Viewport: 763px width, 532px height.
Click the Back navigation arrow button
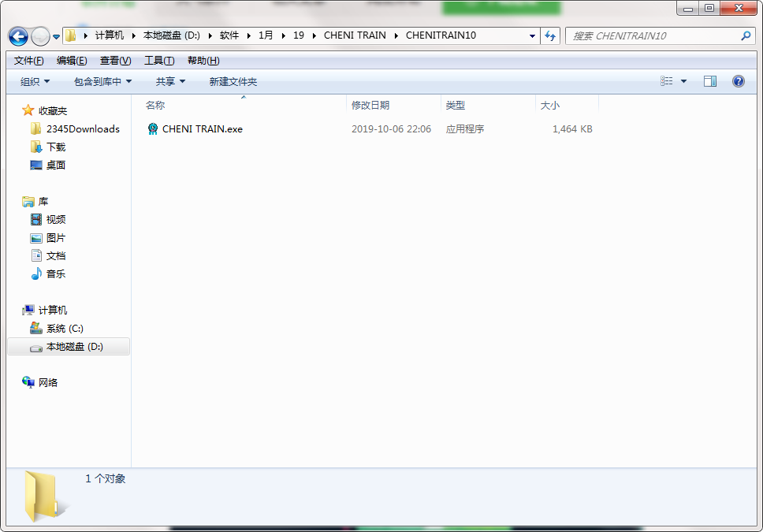18,36
